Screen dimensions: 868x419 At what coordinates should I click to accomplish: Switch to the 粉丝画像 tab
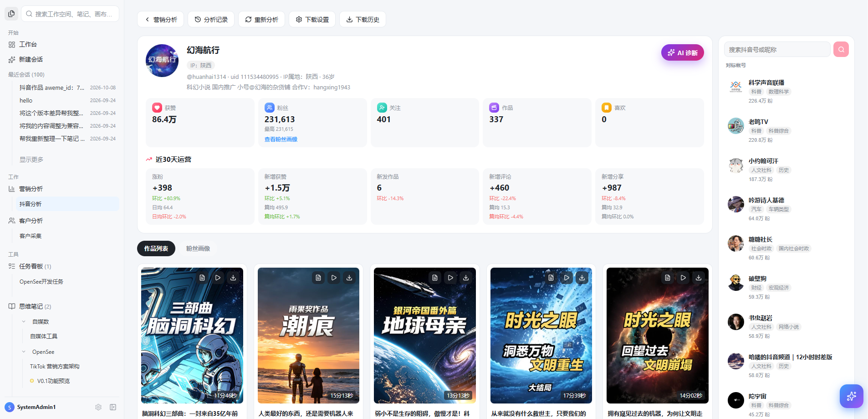198,248
